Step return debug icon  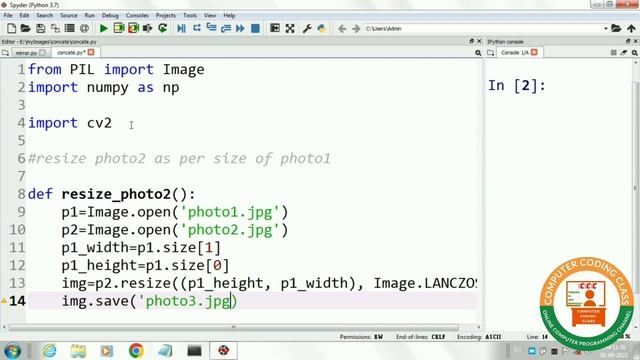click(x=226, y=28)
